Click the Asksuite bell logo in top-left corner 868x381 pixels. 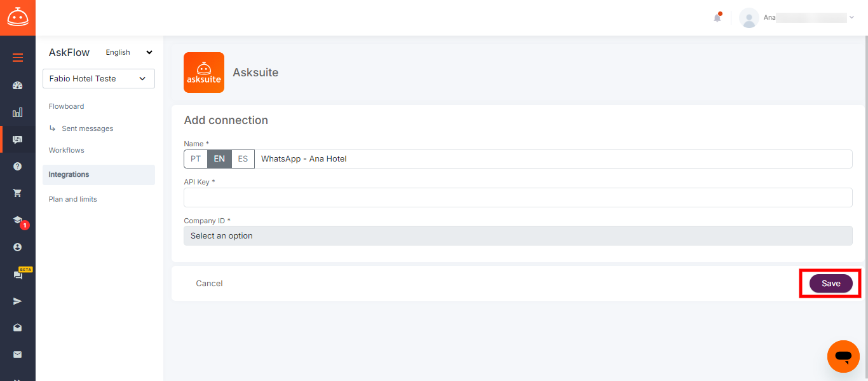point(18,17)
